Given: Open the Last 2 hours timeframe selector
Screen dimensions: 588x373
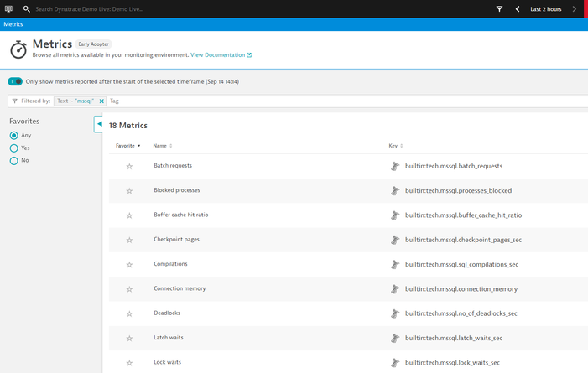Looking at the screenshot, I should [547, 9].
